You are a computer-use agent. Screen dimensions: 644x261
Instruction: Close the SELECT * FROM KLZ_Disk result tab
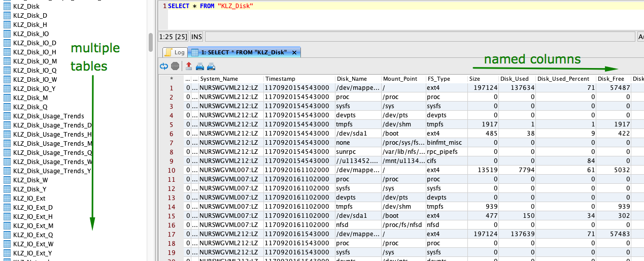pos(294,52)
